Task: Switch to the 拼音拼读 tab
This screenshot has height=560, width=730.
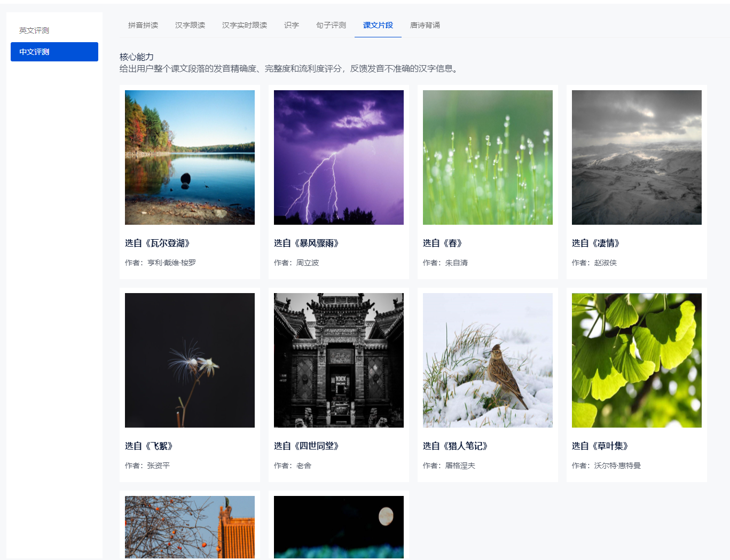Action: pyautogui.click(x=143, y=25)
